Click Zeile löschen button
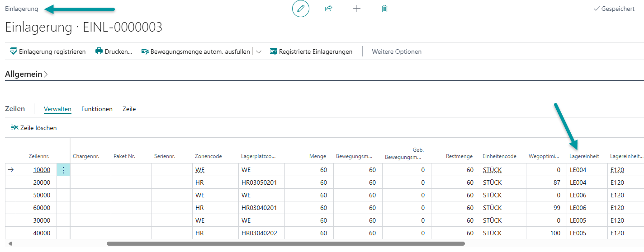Screen dimensions: 644x252 [x=34, y=128]
